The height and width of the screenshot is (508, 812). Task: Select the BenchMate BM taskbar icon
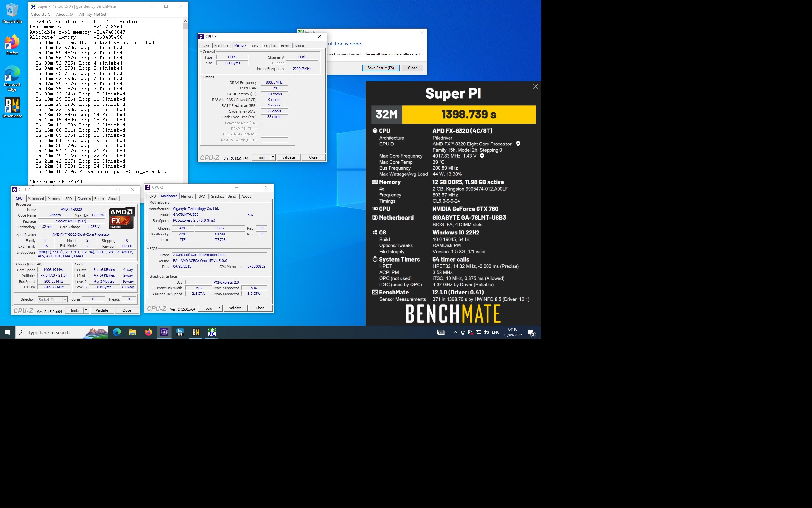click(196, 332)
